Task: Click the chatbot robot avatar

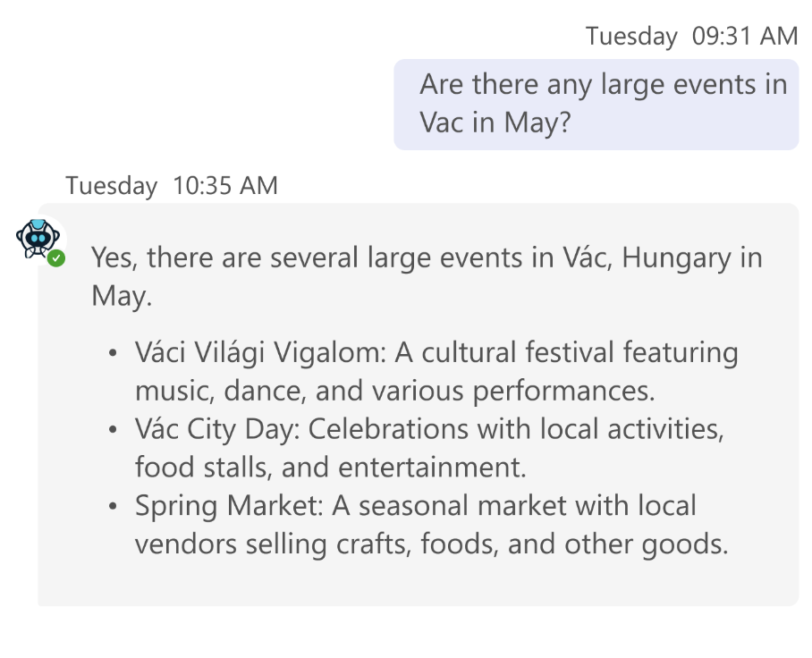Action: (x=38, y=239)
